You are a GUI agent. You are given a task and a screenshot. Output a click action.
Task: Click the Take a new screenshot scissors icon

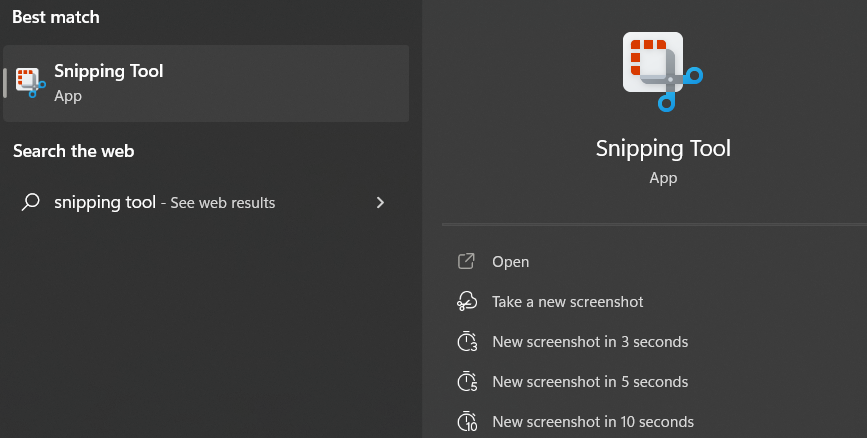click(467, 301)
